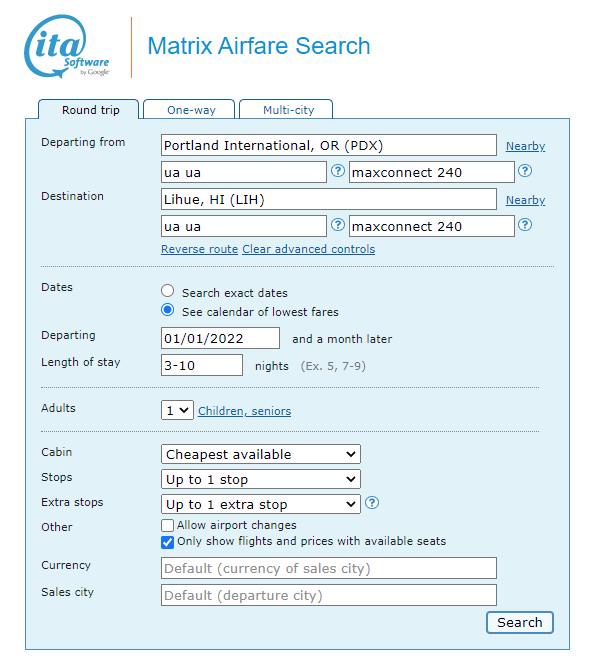This screenshot has width=590, height=672.
Task: Open help icon beside destination routing codes field
Action: (x=338, y=225)
